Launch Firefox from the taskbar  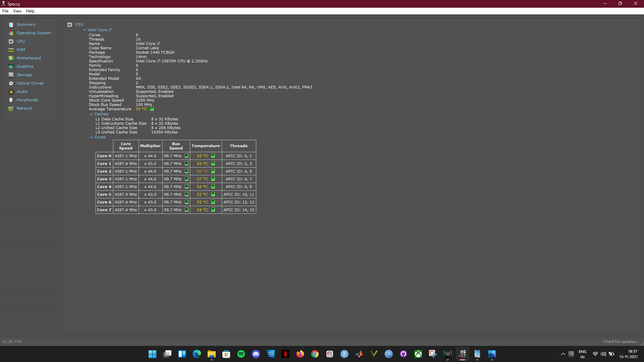pyautogui.click(x=300, y=354)
